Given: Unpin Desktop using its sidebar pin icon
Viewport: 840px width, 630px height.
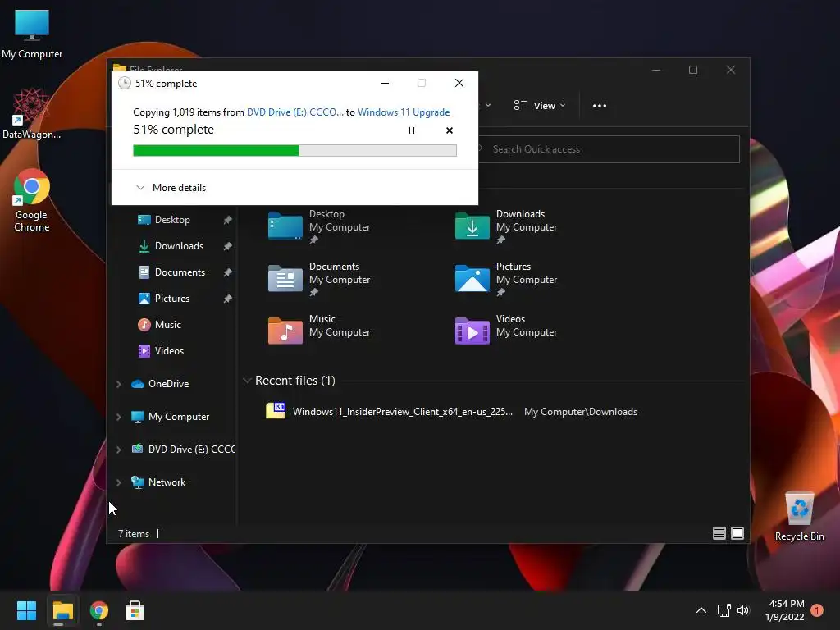Looking at the screenshot, I should (x=228, y=220).
